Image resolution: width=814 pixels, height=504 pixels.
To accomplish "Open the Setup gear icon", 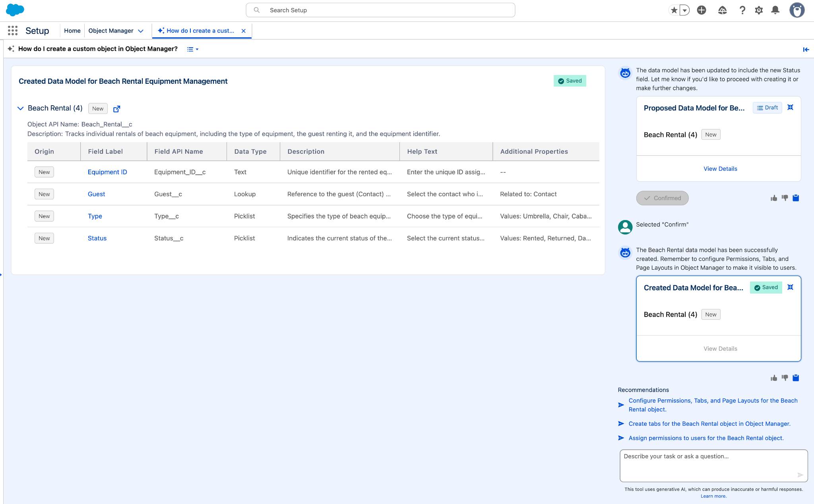I will pyautogui.click(x=758, y=10).
